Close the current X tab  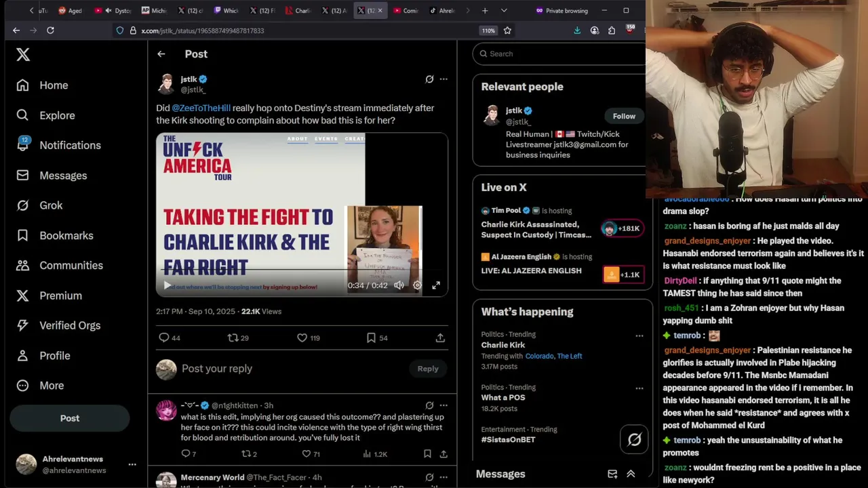tap(380, 11)
